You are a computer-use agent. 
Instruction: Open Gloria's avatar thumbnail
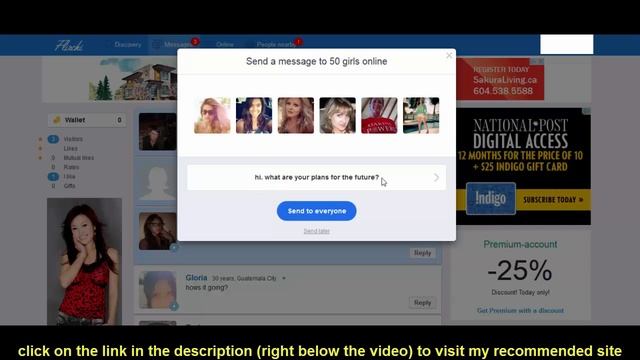[x=158, y=290]
